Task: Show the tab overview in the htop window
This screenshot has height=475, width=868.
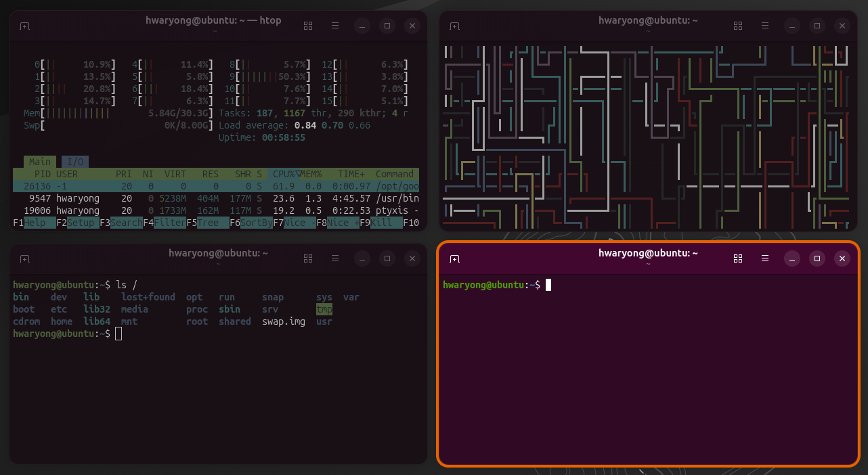Action: point(308,26)
